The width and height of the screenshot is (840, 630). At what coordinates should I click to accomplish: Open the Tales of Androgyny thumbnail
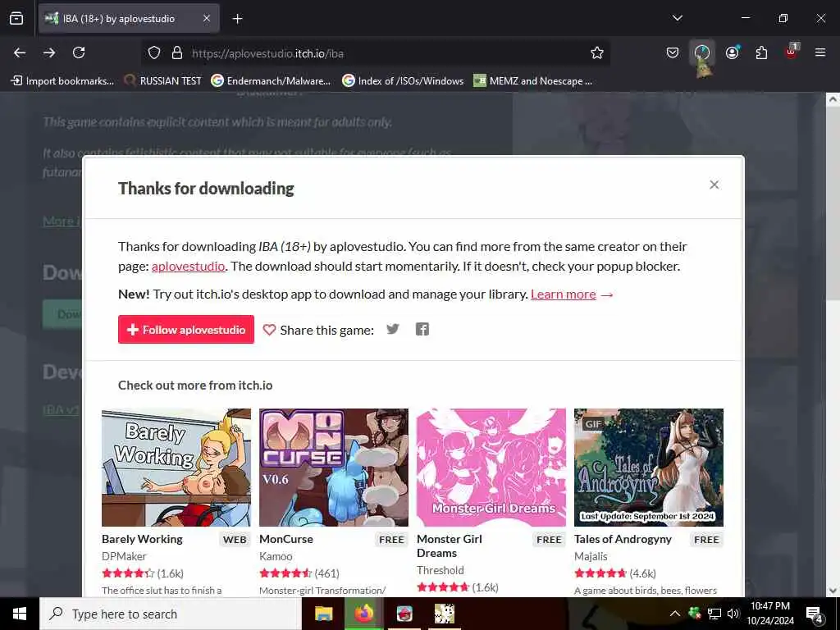[x=649, y=468]
